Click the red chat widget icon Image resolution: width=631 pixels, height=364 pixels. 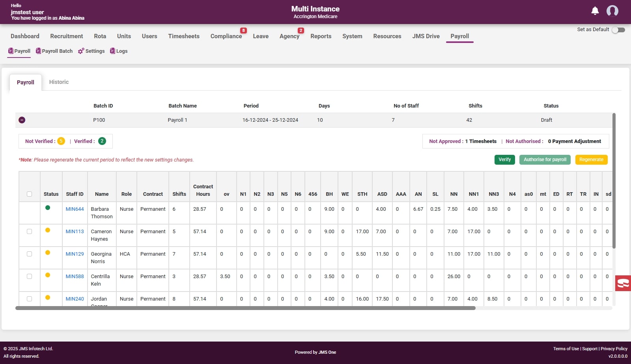point(623,283)
